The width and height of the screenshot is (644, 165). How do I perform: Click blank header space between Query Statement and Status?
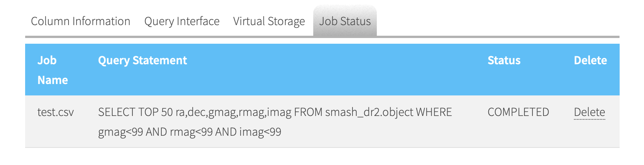click(x=337, y=70)
